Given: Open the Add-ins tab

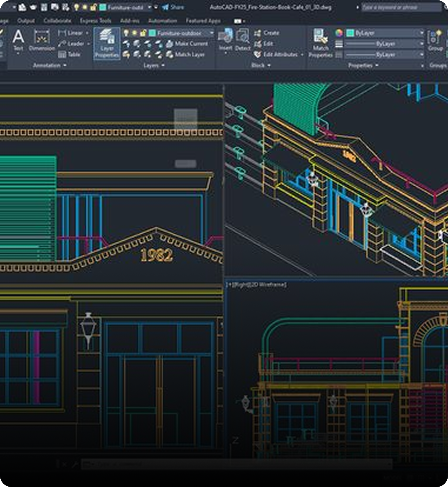Looking at the screenshot, I should (130, 21).
